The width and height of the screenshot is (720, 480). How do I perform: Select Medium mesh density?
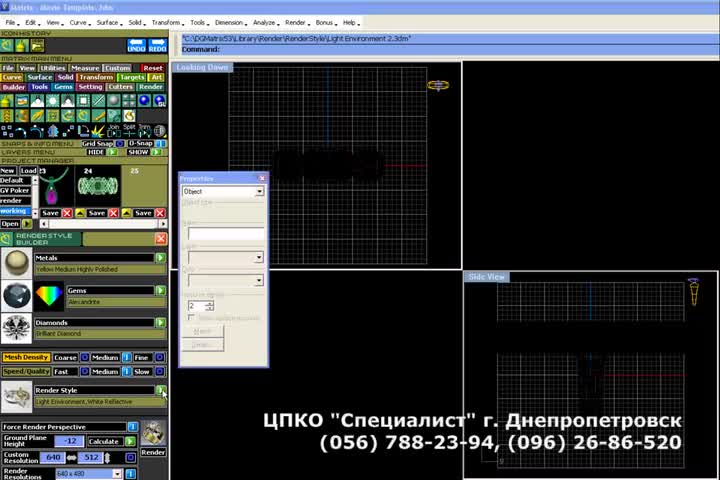pos(126,357)
